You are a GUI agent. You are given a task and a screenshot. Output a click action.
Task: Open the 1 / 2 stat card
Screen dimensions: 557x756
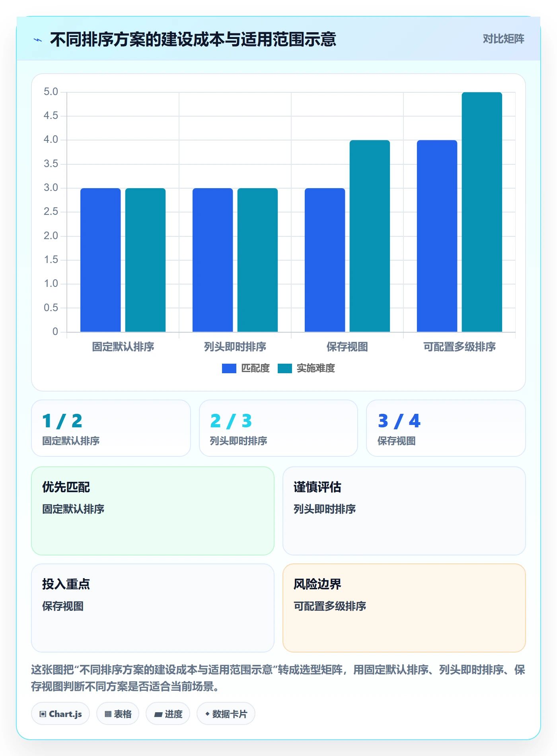click(x=111, y=428)
